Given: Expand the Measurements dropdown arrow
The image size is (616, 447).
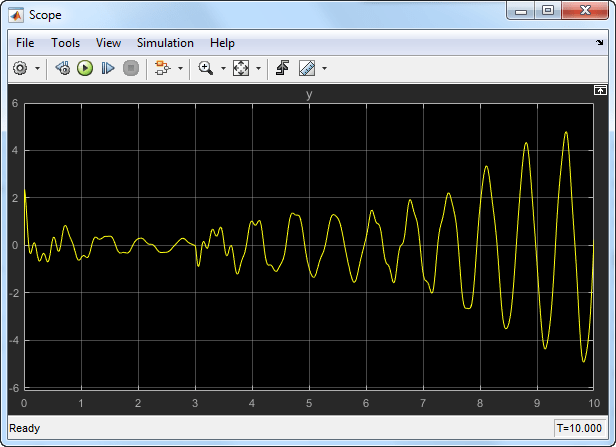Looking at the screenshot, I should tap(324, 69).
